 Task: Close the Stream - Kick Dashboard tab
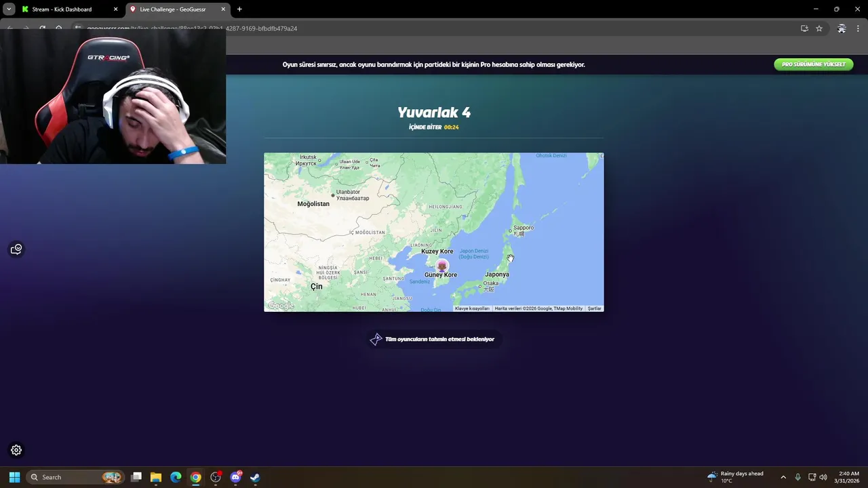pyautogui.click(x=115, y=9)
